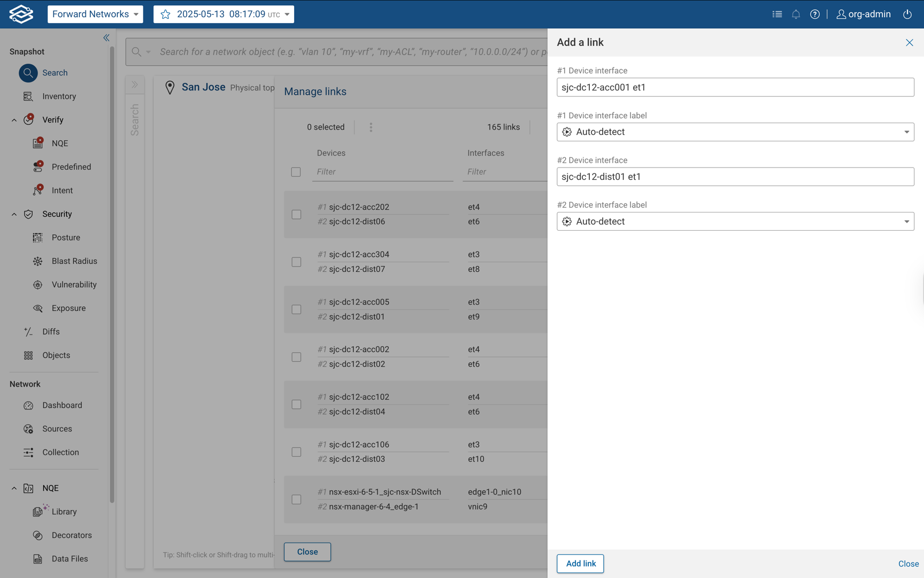Click the sidebar vertical scrollbar
The image size is (924, 578).
click(x=112, y=268)
